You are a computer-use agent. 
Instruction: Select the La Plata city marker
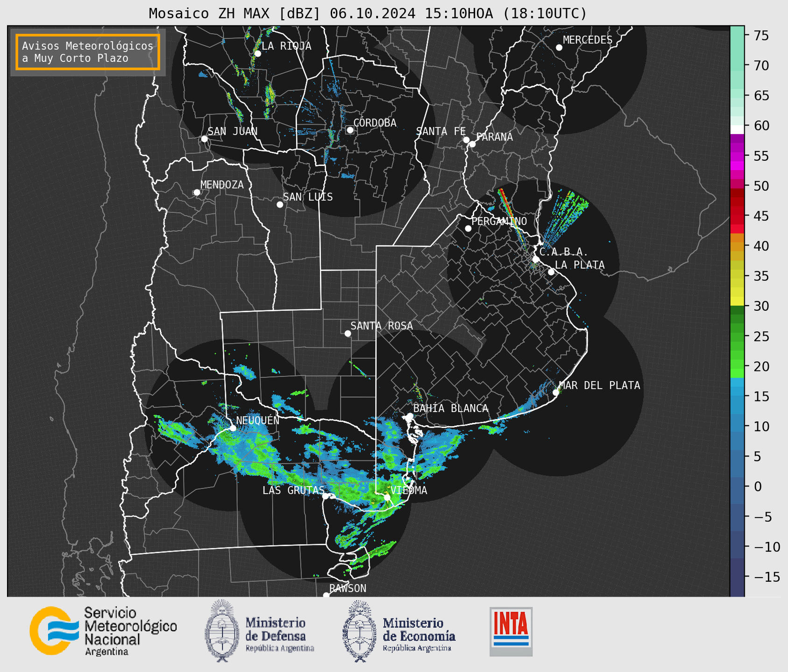click(x=551, y=272)
